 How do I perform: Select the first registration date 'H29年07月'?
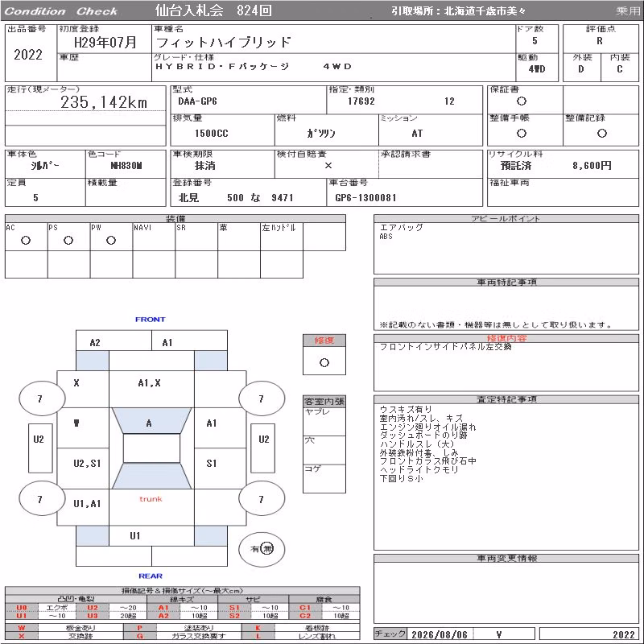[105, 43]
